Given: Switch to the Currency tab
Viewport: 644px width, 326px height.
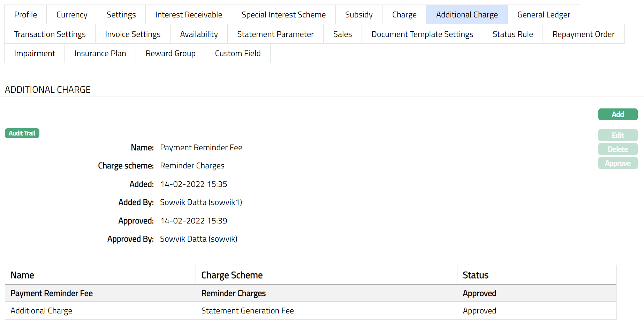Looking at the screenshot, I should (x=72, y=15).
